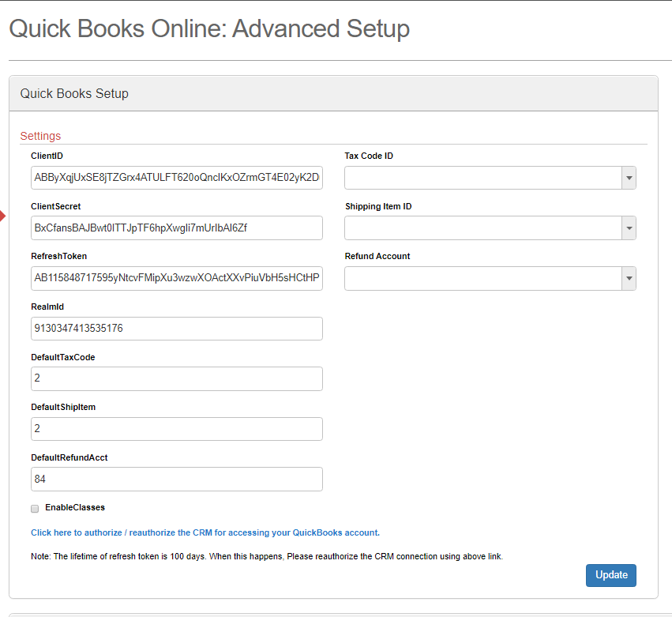The image size is (672, 617).
Task: Click the refresh token lifetime note text
Action: click(267, 556)
